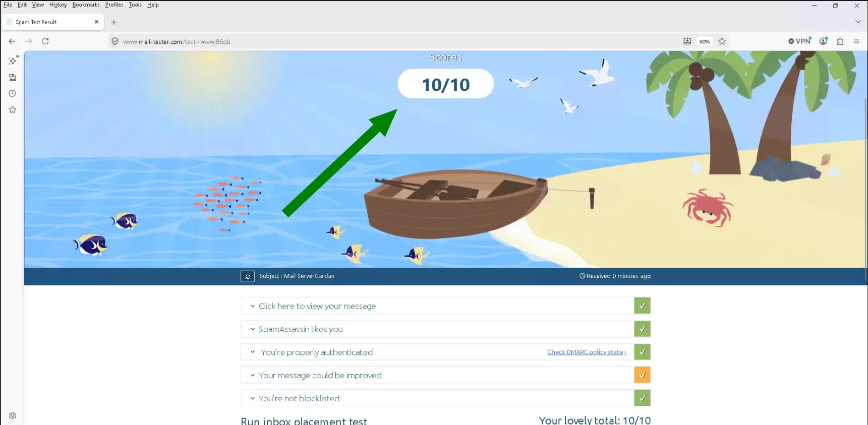868x425 pixels.
Task: Click the 'Check DMARC policy state' link
Action: point(587,352)
